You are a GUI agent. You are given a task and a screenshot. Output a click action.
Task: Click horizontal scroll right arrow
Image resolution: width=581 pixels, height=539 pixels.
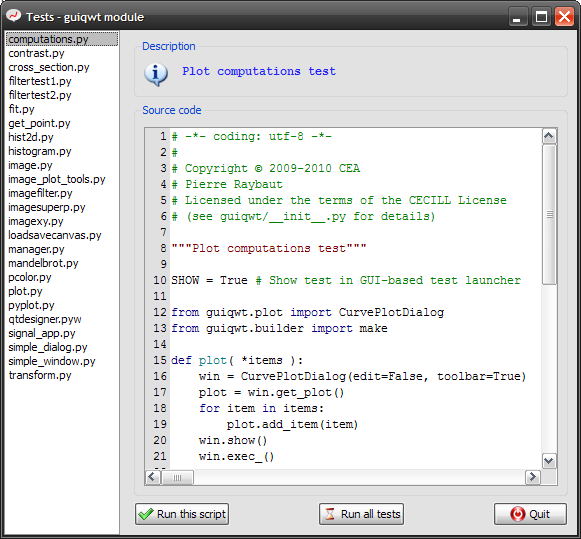(x=533, y=477)
